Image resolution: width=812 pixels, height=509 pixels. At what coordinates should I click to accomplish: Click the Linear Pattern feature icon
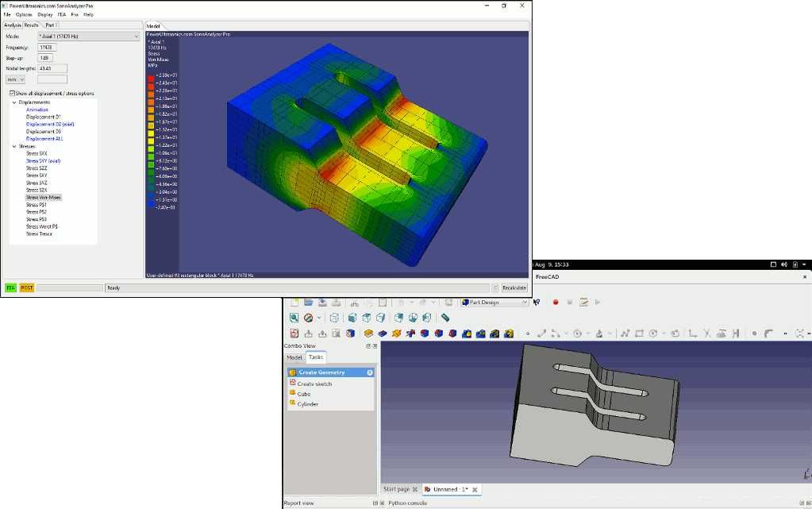pos(480,334)
